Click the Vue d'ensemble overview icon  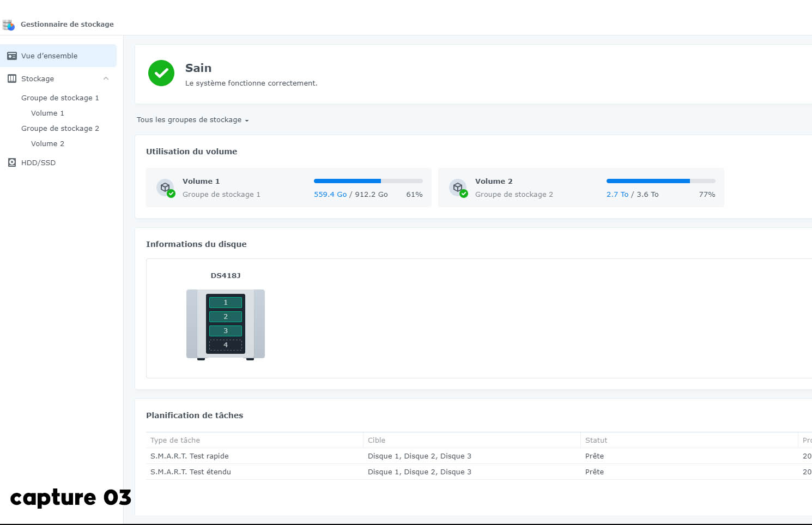(x=11, y=56)
